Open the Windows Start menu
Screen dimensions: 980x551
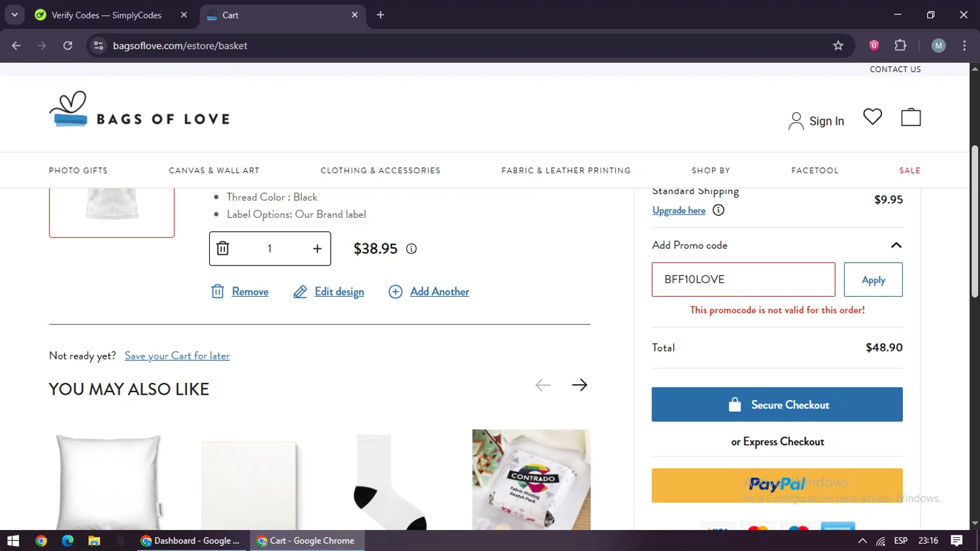13,541
